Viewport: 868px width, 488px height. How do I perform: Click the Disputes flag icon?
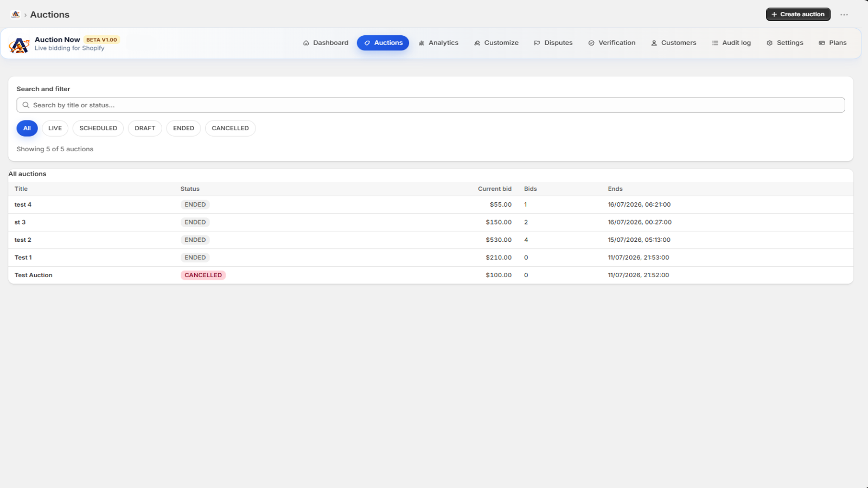coord(537,43)
